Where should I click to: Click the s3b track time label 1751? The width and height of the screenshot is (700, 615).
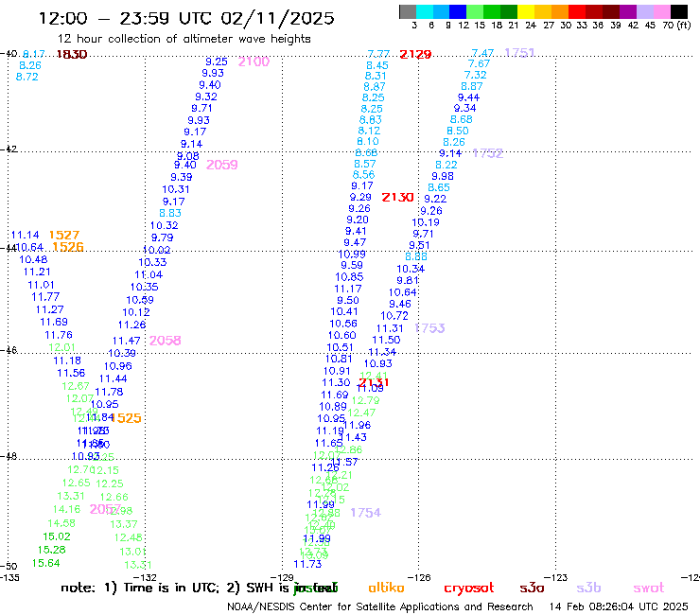tap(519, 53)
